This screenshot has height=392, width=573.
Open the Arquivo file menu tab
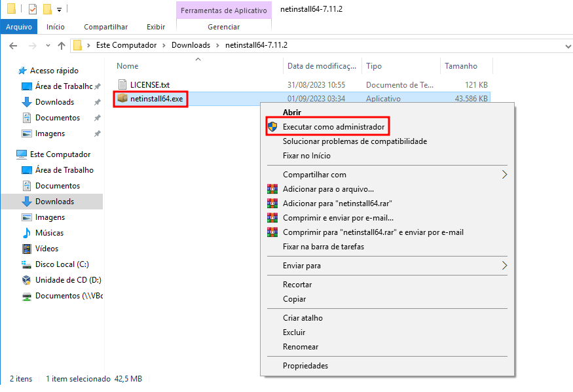point(19,27)
